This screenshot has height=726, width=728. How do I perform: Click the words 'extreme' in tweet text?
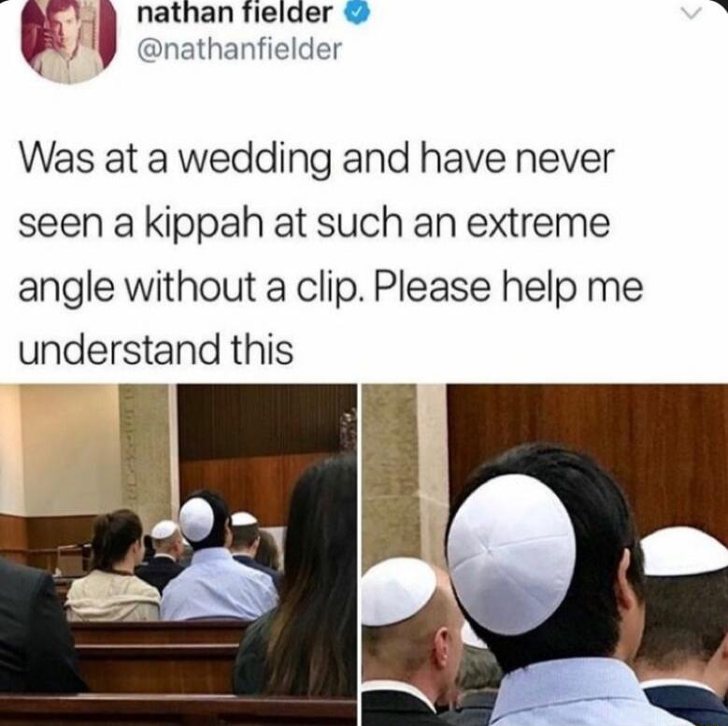538,223
